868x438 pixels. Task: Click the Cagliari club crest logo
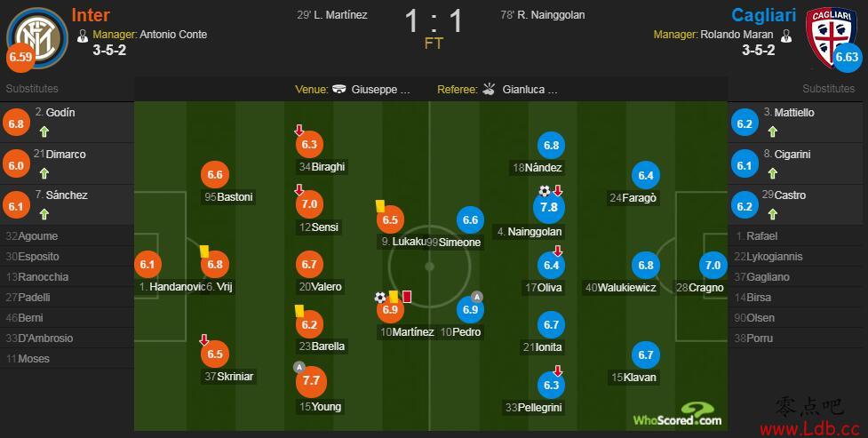coord(829,35)
